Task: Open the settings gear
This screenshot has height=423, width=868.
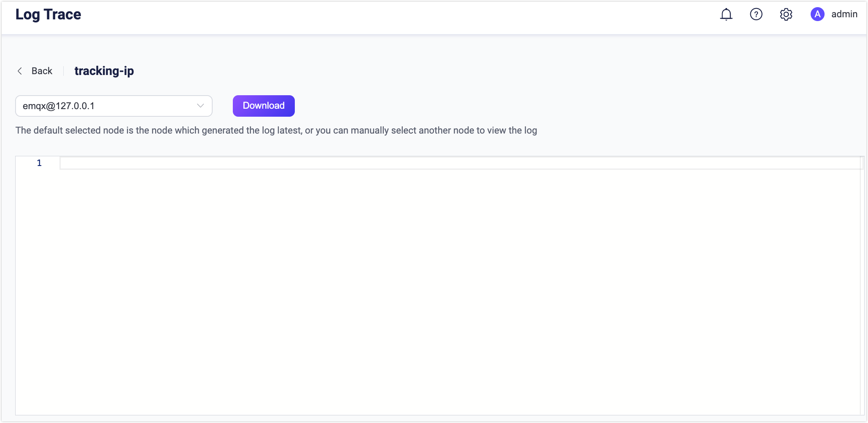Action: [x=786, y=14]
